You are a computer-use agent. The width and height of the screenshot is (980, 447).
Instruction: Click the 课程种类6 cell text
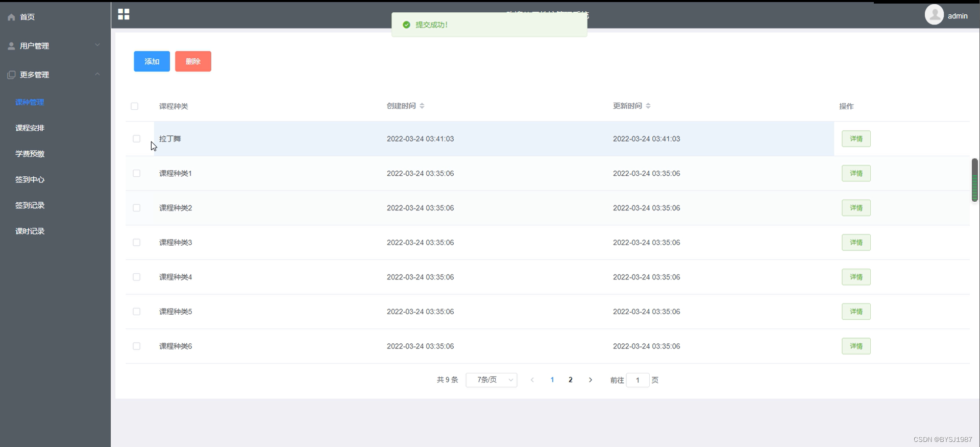[x=176, y=346]
